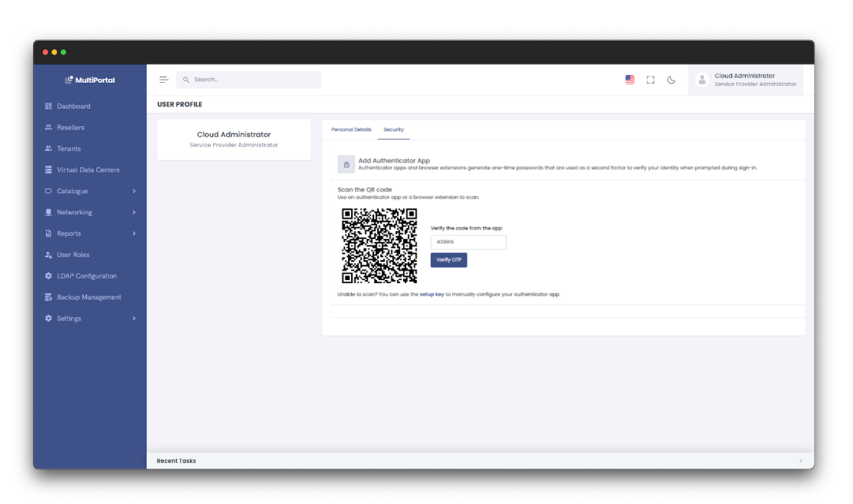Select the Security tab
Screen dimensions: 853x504
point(394,130)
